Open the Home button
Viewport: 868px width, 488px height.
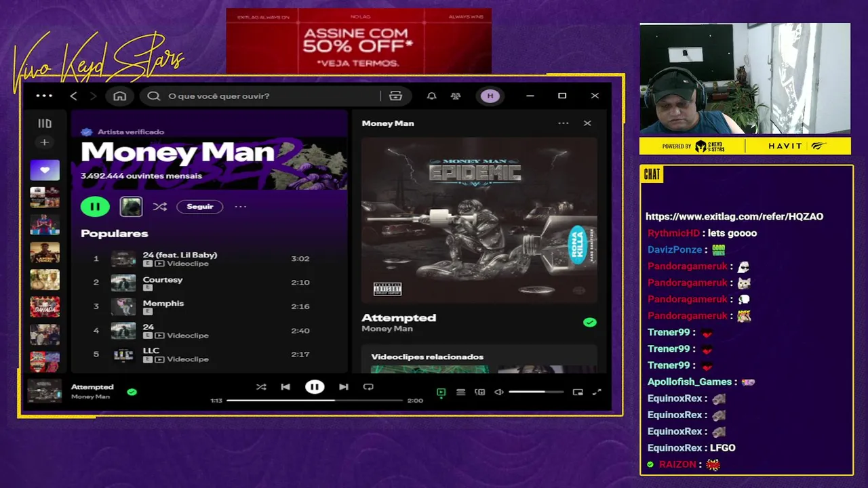tap(120, 96)
